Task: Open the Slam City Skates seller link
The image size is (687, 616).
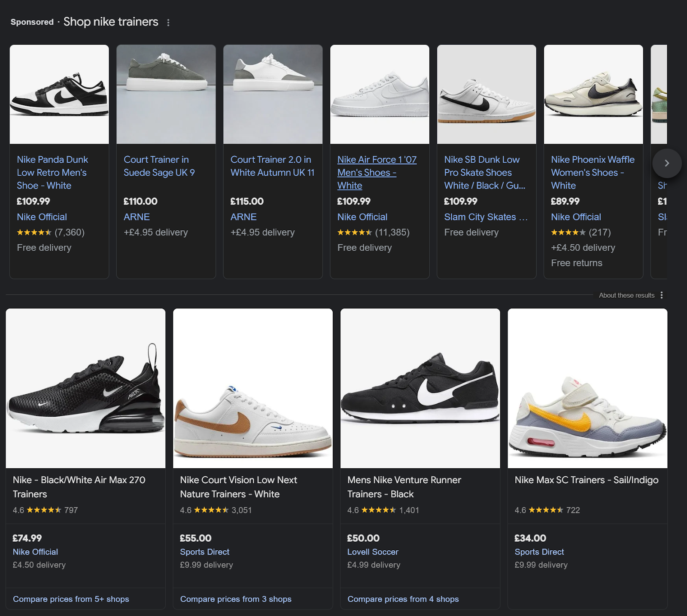Action: (x=486, y=217)
